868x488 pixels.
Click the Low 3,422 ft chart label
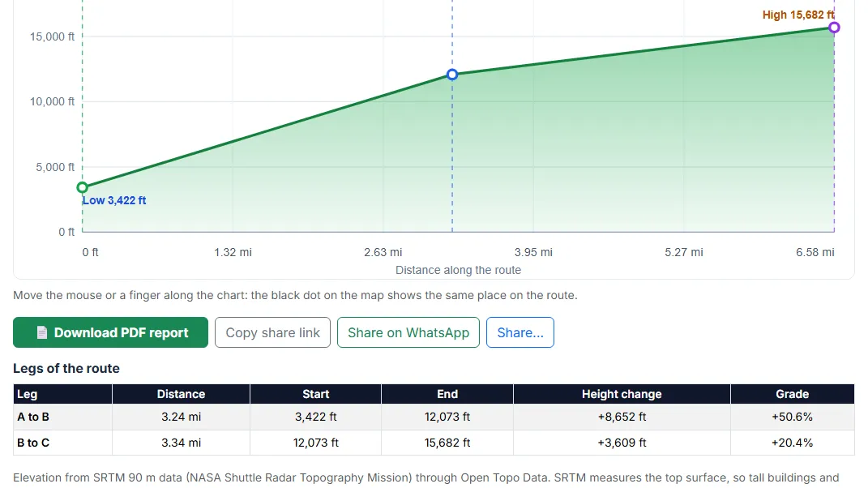point(114,200)
